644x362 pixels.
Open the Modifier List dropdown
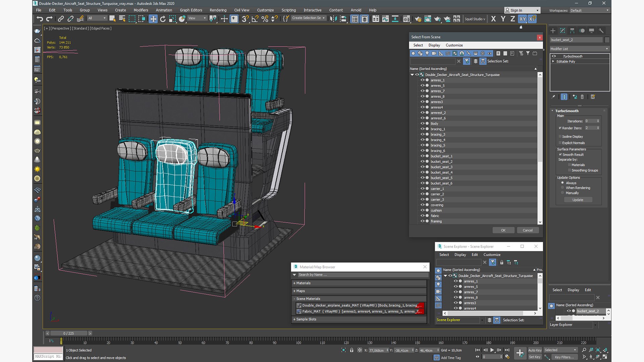(x=579, y=49)
